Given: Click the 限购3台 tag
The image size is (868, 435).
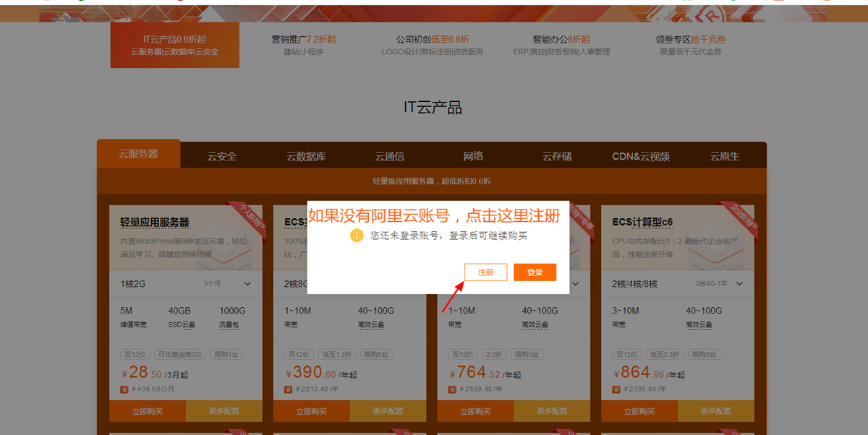Looking at the screenshot, I should (x=527, y=355).
